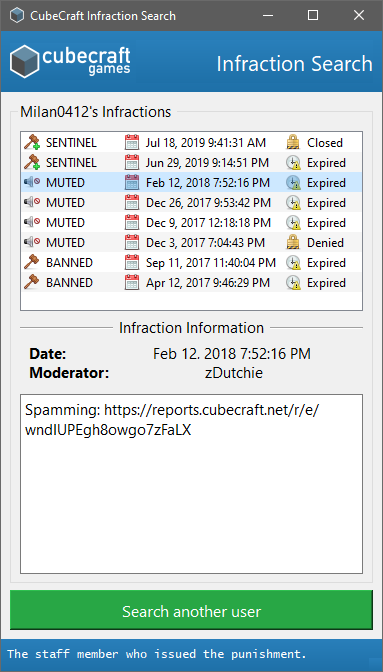This screenshot has height=672, width=383.
Task: Click calendar icon beside Jun 29, 2019 date
Action: tap(132, 162)
